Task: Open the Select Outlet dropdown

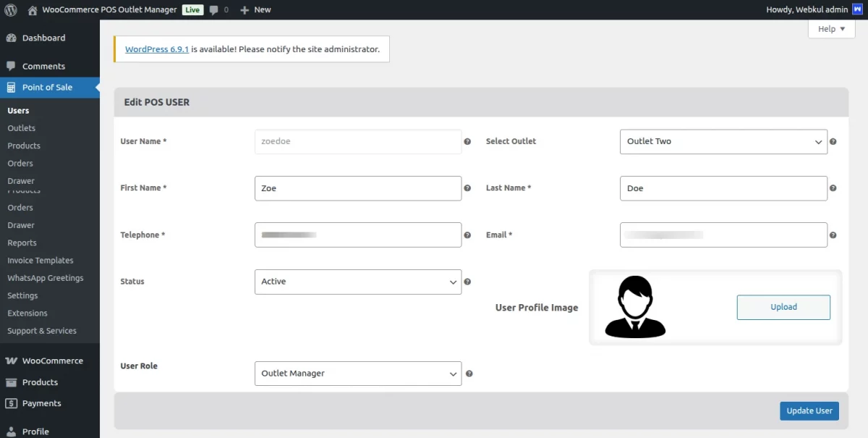Action: tap(723, 142)
